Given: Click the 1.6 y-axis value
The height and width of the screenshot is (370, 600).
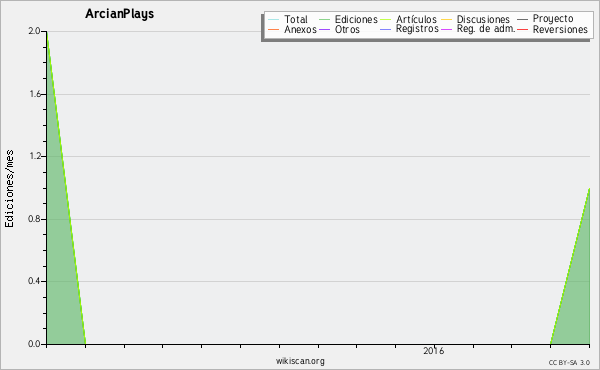Looking at the screenshot, I should coord(34,94).
